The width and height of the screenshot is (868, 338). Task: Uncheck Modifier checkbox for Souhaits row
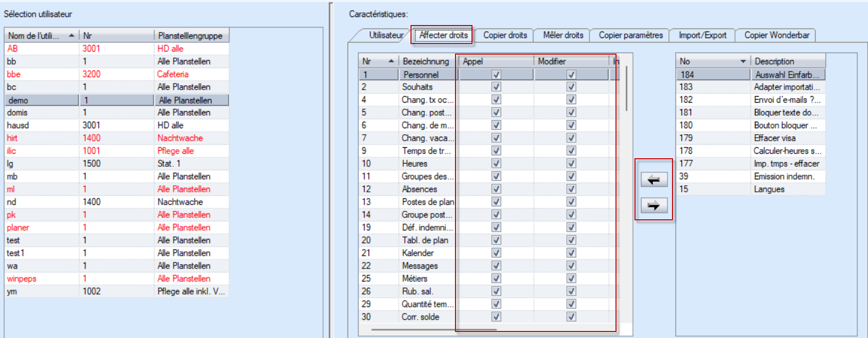click(x=571, y=87)
